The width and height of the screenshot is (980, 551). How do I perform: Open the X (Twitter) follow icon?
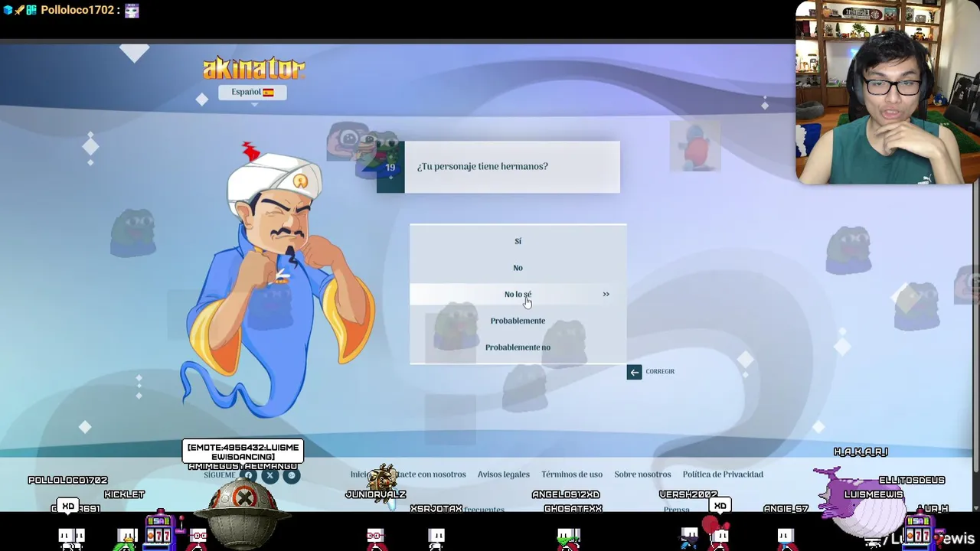pyautogui.click(x=269, y=475)
